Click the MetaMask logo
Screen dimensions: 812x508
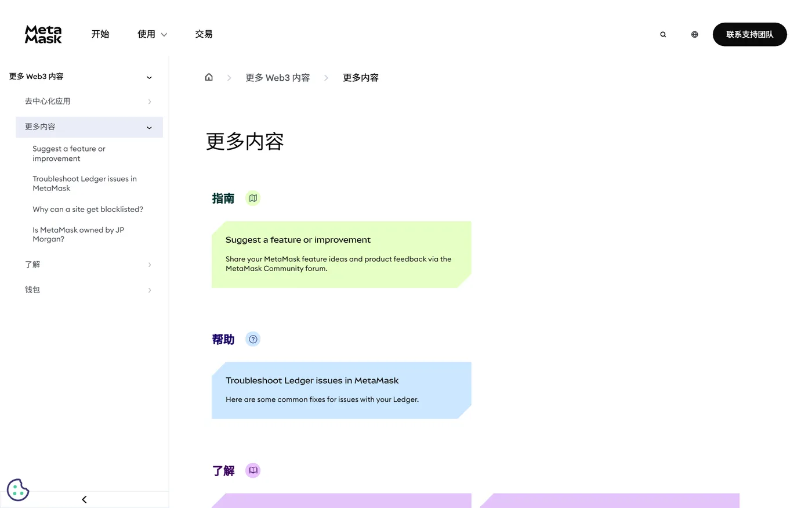43,34
